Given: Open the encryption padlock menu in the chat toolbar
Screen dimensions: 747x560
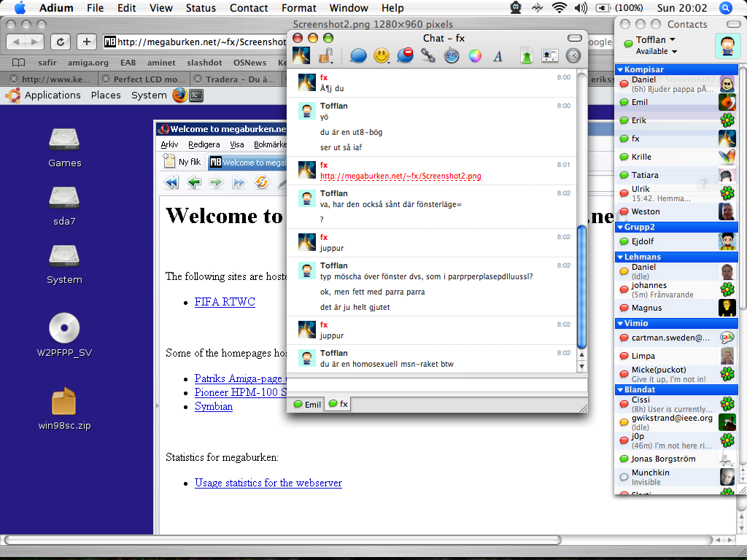Looking at the screenshot, I should (x=326, y=55).
